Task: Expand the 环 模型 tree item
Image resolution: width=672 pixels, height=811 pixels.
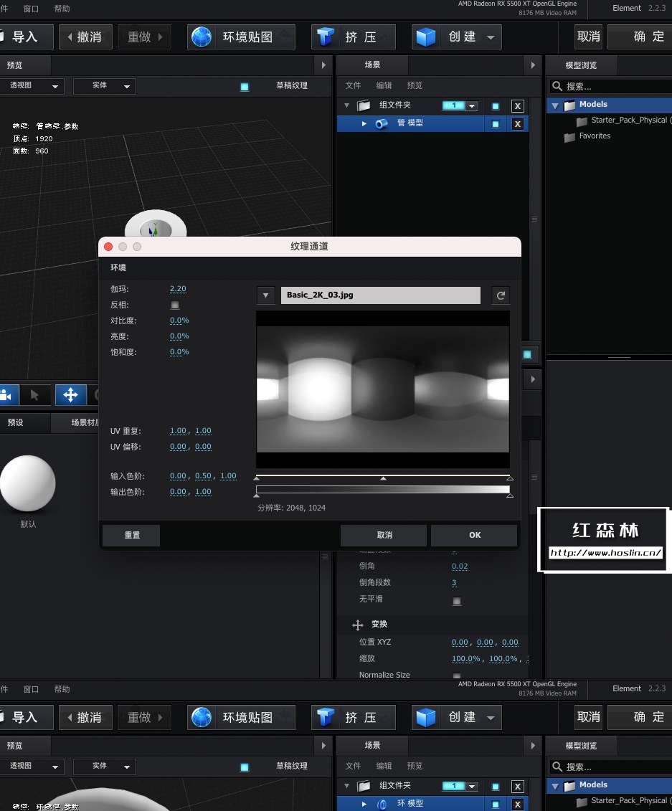Action: pos(364,804)
